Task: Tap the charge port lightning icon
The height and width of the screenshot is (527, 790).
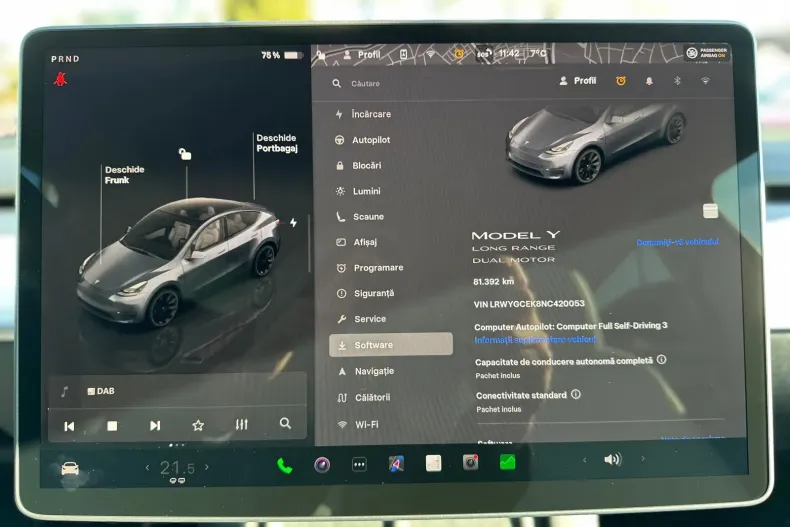Action: coord(293,222)
